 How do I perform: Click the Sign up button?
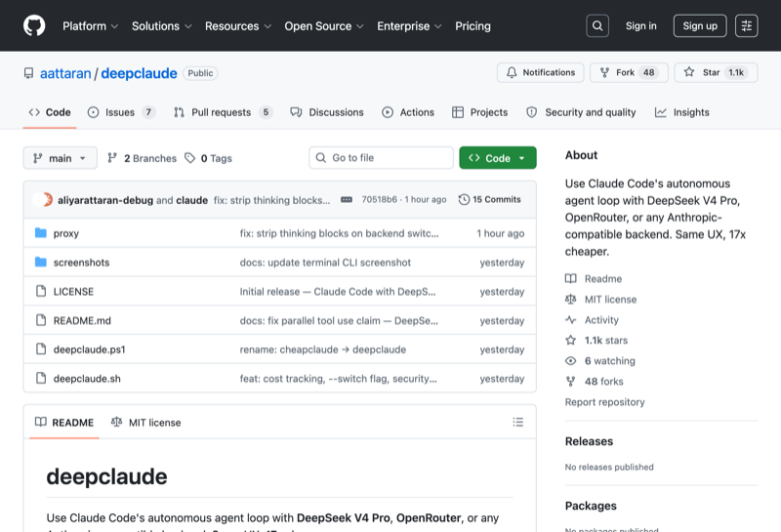(700, 26)
